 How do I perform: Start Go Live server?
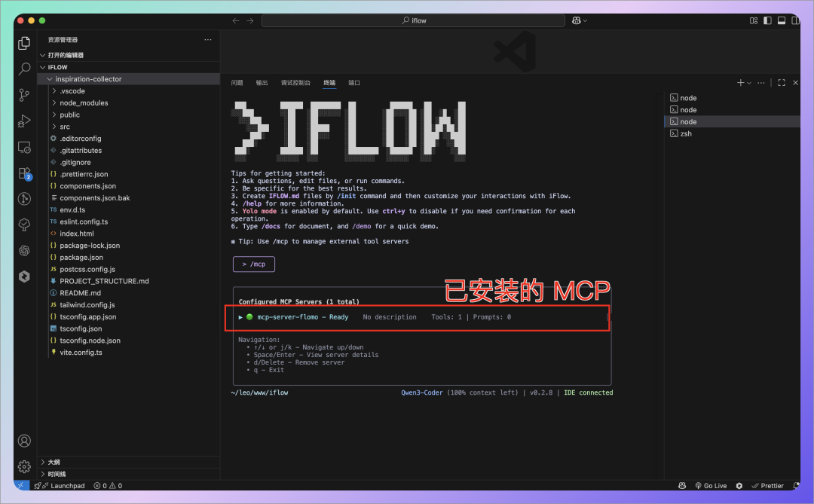(x=711, y=486)
